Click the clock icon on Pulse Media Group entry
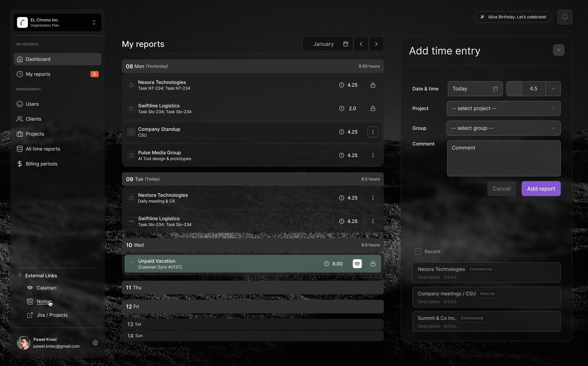The height and width of the screenshot is (366, 588). (x=341, y=155)
